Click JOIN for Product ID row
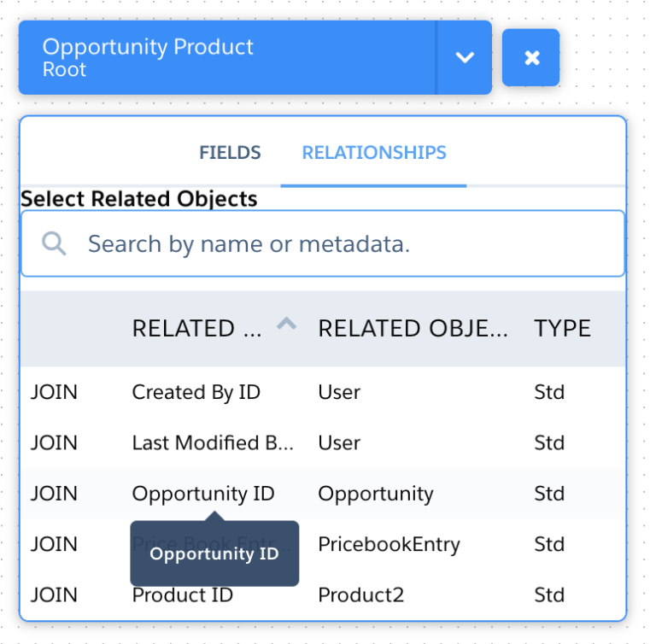The image size is (656, 644). pyautogui.click(x=54, y=594)
